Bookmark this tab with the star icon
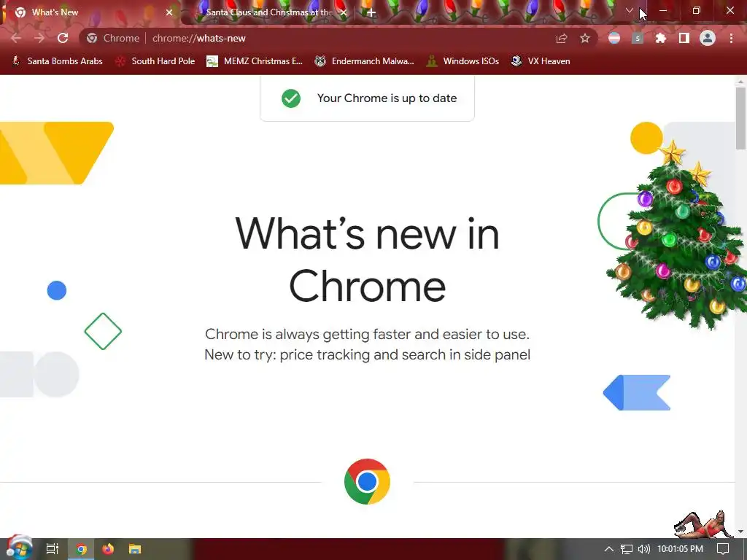This screenshot has height=560, width=747. click(585, 38)
